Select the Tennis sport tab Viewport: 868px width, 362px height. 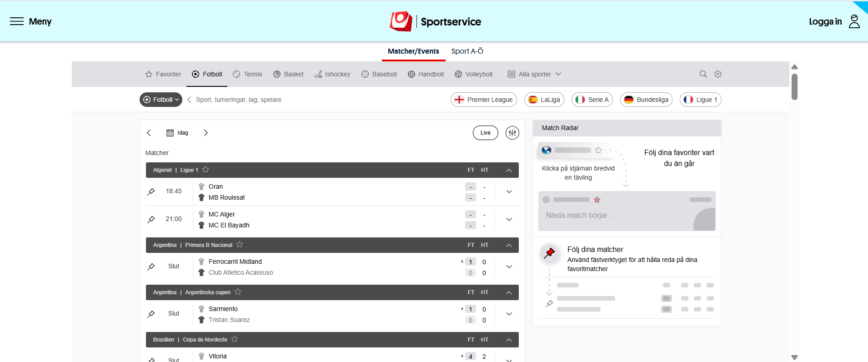247,74
